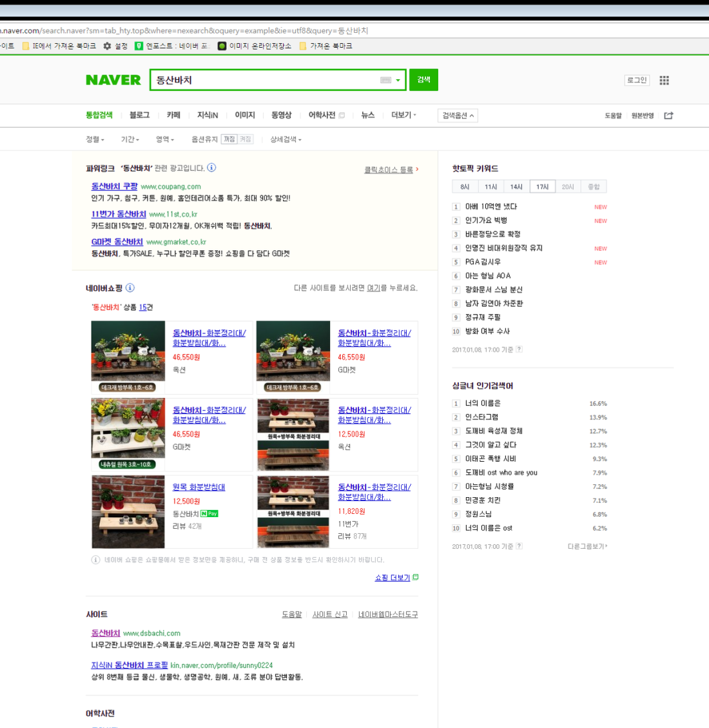709x728 pixels.
Task: Click the 원목 화분받침대 product title
Action: coord(199,487)
